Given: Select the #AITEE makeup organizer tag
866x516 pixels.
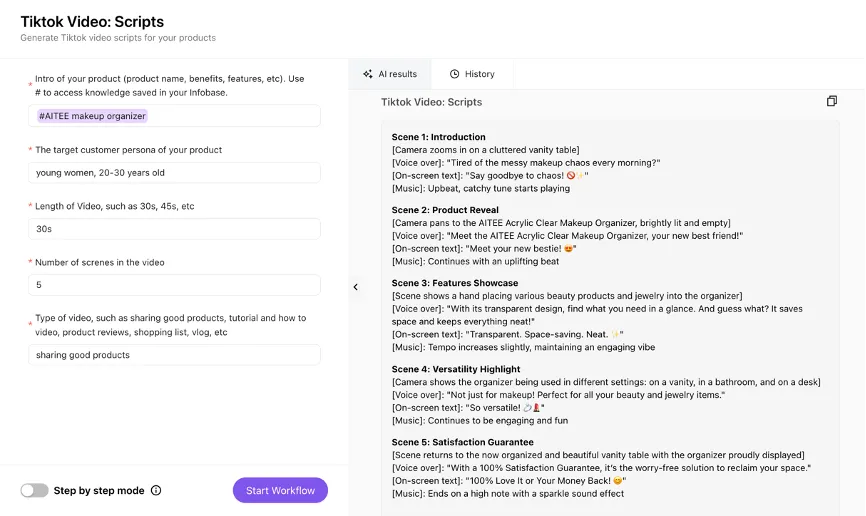Looking at the screenshot, I should click(x=92, y=116).
